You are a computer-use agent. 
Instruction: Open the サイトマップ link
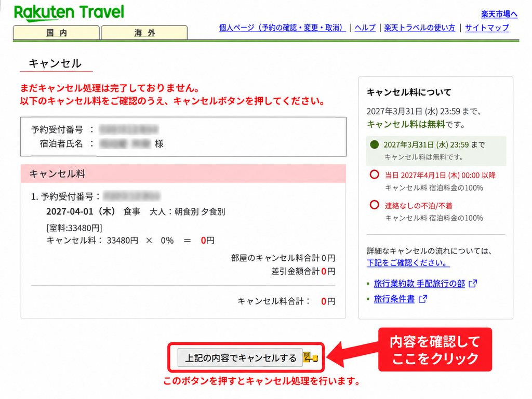(487, 28)
